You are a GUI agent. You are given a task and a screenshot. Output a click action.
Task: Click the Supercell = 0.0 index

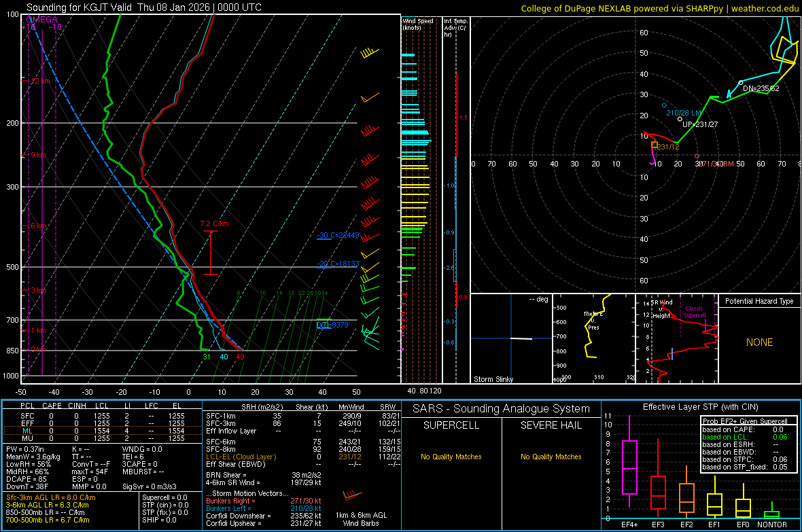(x=164, y=498)
